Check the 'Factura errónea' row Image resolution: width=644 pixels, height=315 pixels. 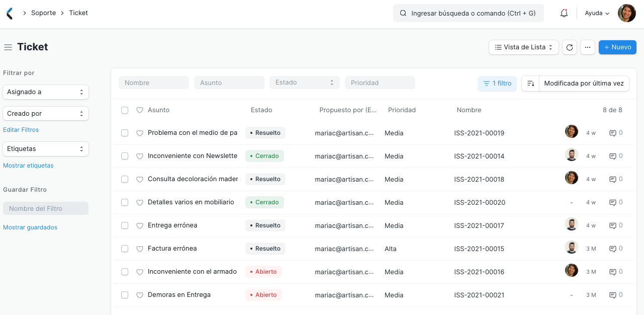click(x=125, y=249)
